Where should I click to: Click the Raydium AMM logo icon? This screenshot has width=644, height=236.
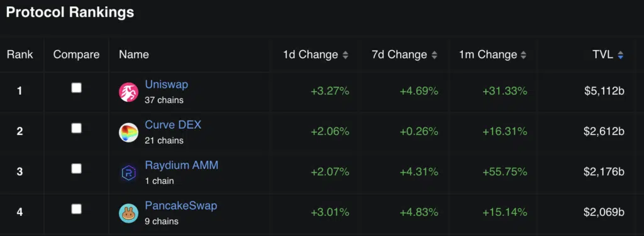pos(128,173)
